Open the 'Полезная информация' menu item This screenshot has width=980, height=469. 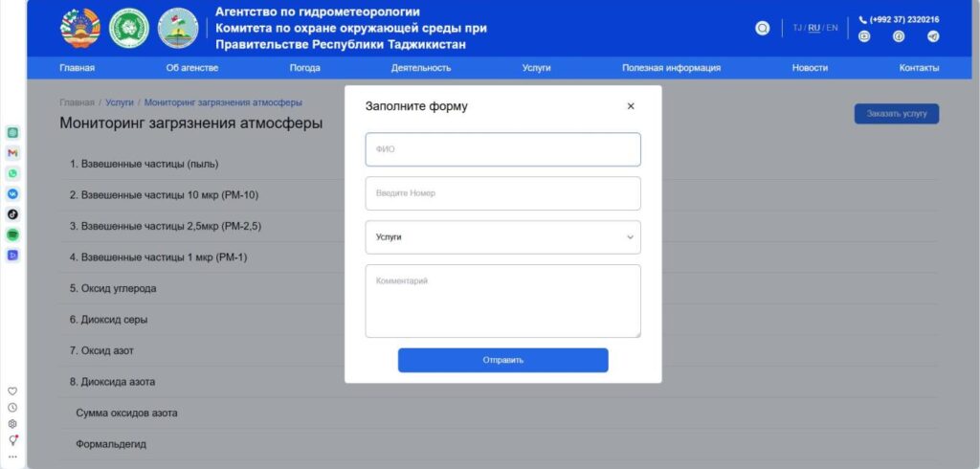point(671,68)
